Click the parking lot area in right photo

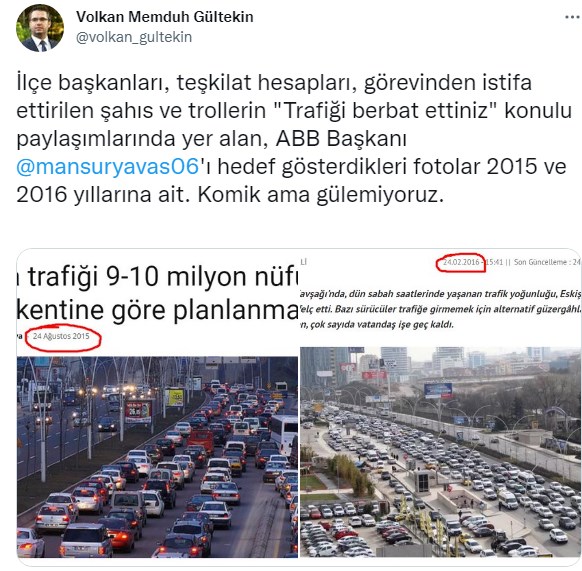[356, 527]
